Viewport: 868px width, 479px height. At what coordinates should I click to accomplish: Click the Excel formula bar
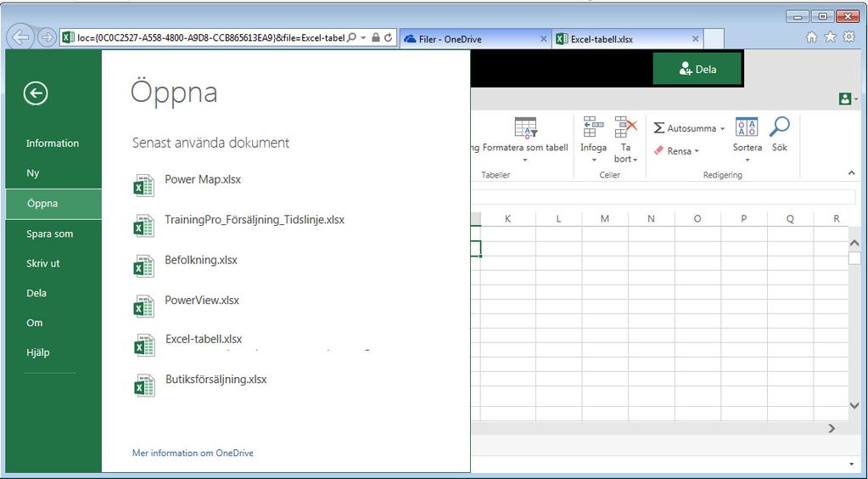tap(664, 196)
